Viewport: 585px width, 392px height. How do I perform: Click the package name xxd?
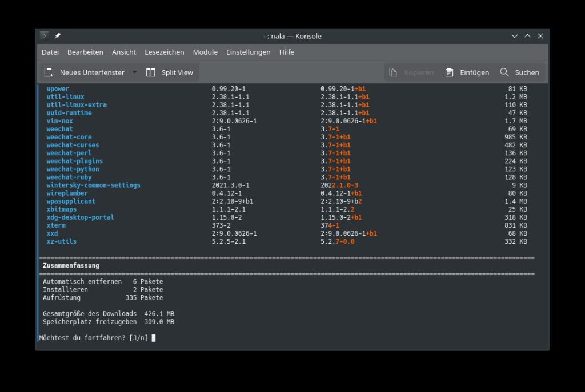[x=52, y=233]
